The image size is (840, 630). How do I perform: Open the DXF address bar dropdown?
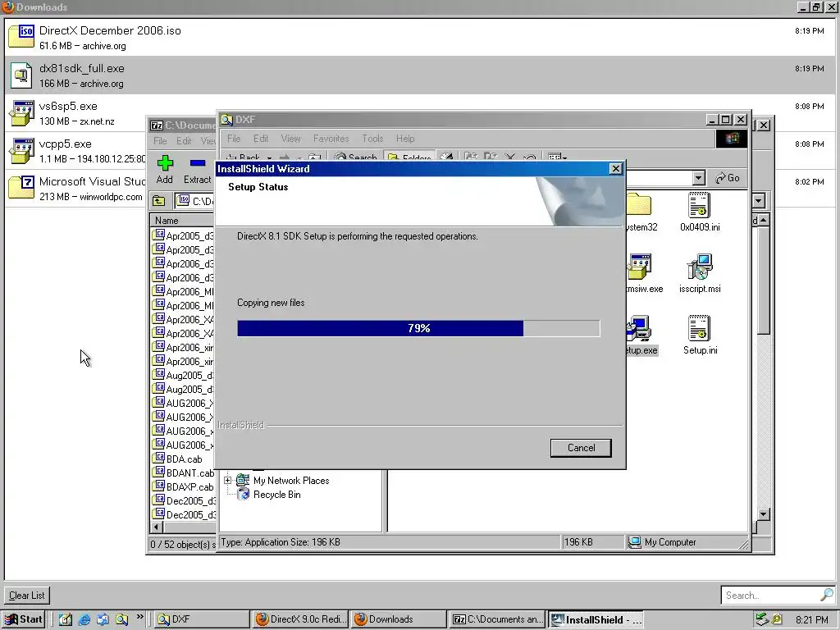point(699,178)
